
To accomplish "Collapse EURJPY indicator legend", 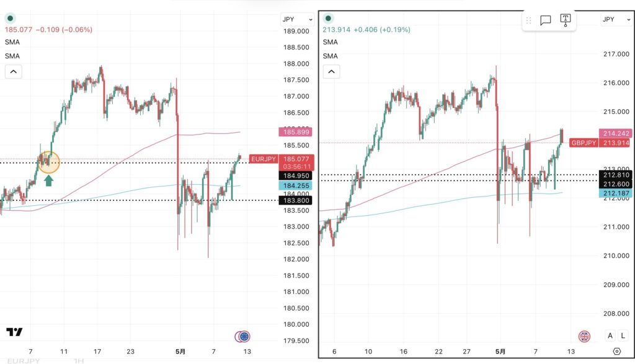I will coord(14,72).
